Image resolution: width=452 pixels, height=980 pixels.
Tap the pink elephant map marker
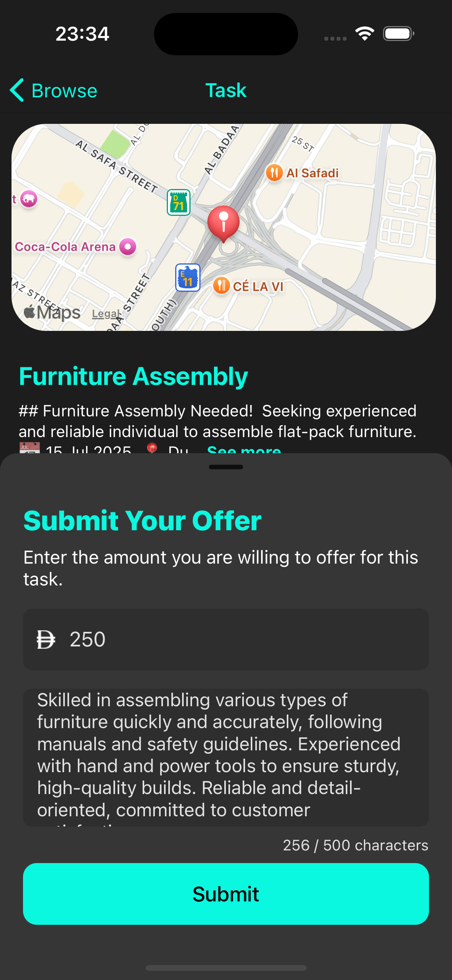[x=29, y=199]
